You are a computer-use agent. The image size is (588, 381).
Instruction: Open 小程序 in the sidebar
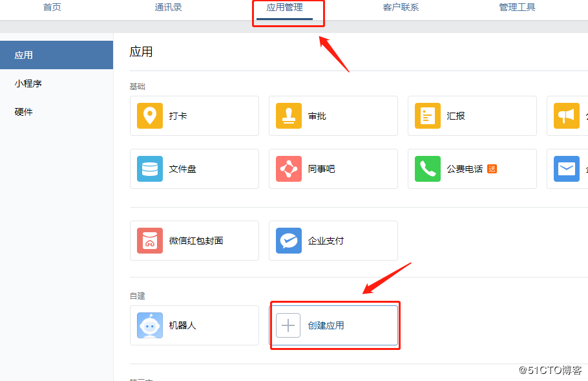[28, 83]
